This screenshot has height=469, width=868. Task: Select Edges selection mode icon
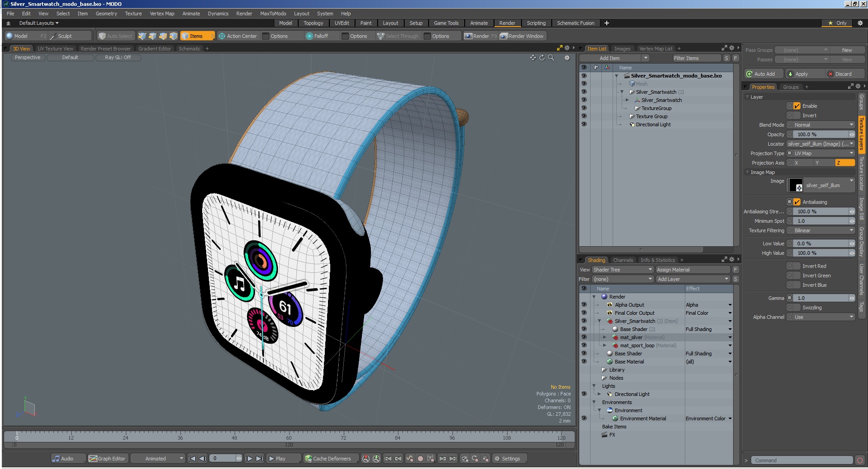click(152, 36)
